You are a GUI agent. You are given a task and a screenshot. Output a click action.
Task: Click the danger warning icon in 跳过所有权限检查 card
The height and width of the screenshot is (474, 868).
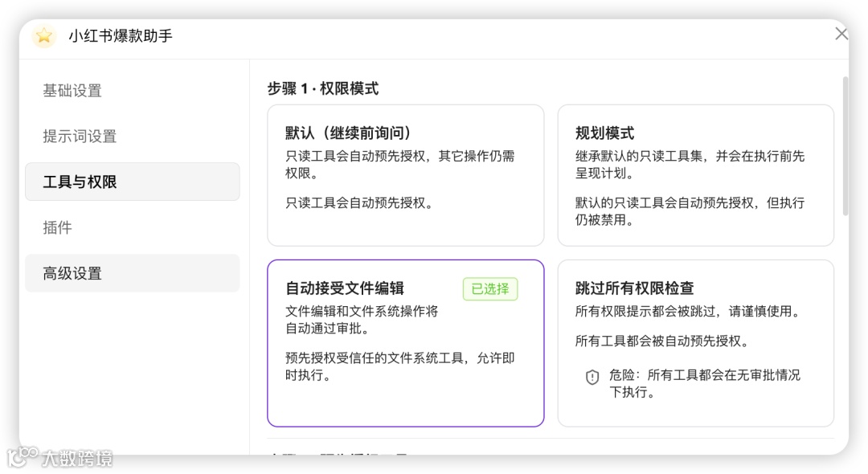(592, 376)
